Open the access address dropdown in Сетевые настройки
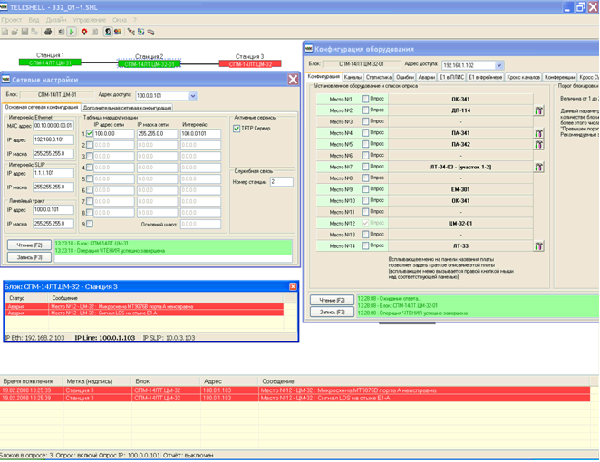The height and width of the screenshot is (462, 600). [193, 96]
